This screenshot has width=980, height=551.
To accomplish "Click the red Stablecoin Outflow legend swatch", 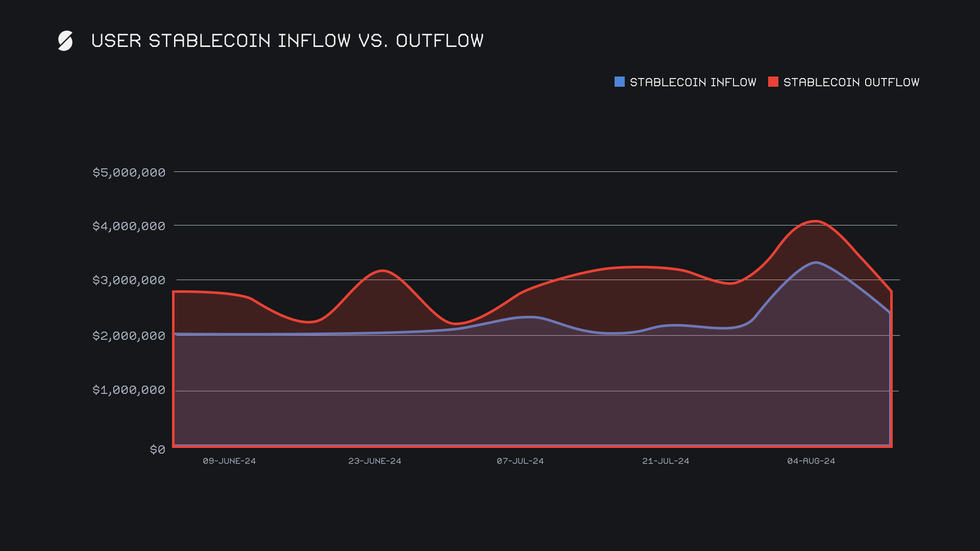I will [x=773, y=82].
